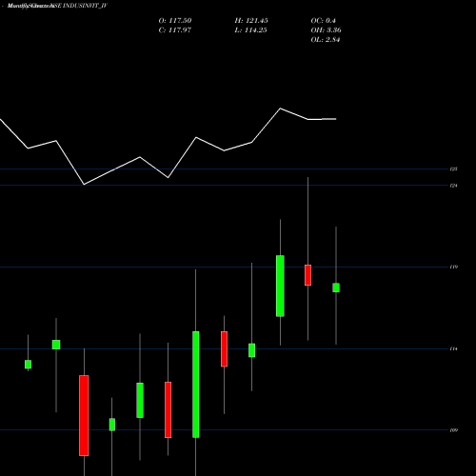Click the 124 price axis label

coord(454,186)
